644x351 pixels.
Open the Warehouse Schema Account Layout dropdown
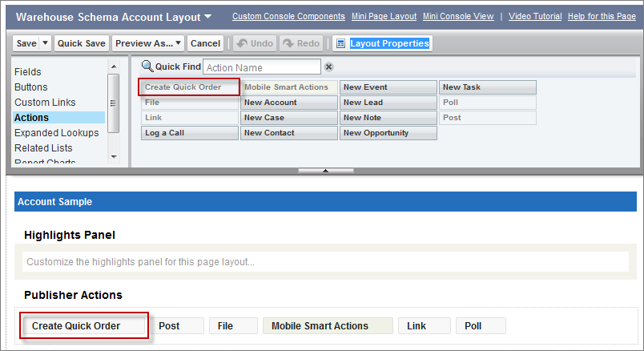point(207,17)
